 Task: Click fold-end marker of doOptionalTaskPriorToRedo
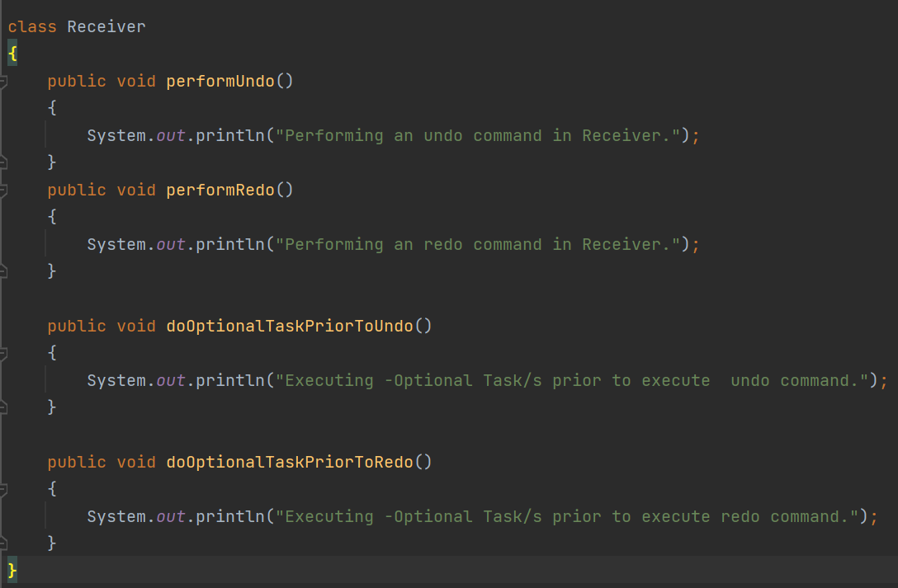[x=2, y=543]
